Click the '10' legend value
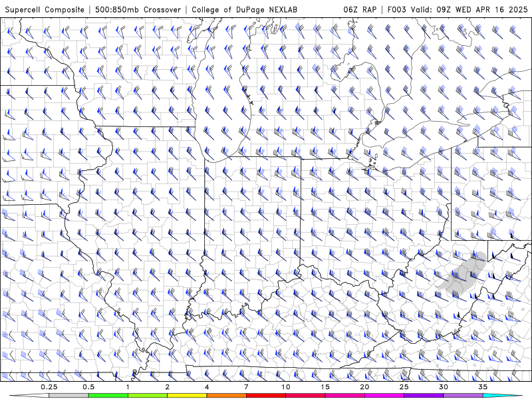 286,387
